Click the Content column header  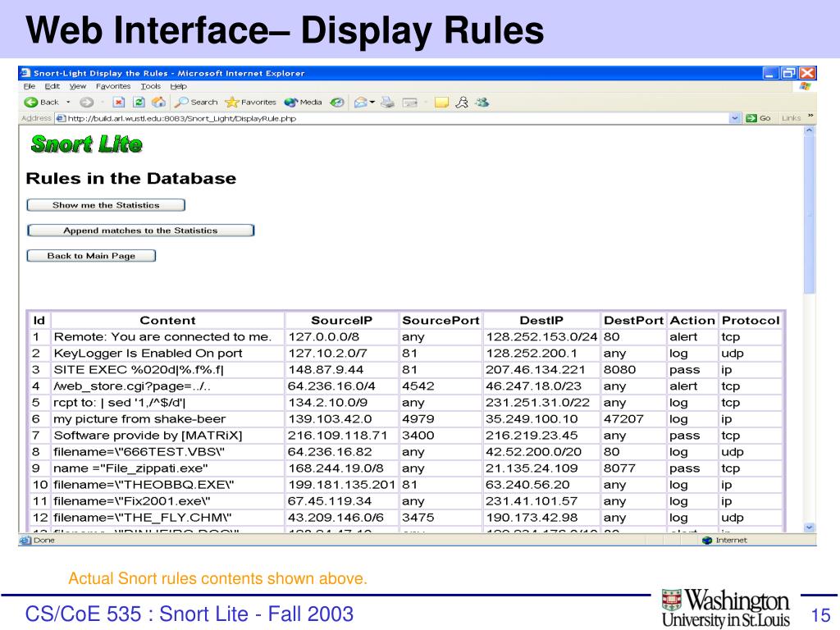(x=167, y=321)
